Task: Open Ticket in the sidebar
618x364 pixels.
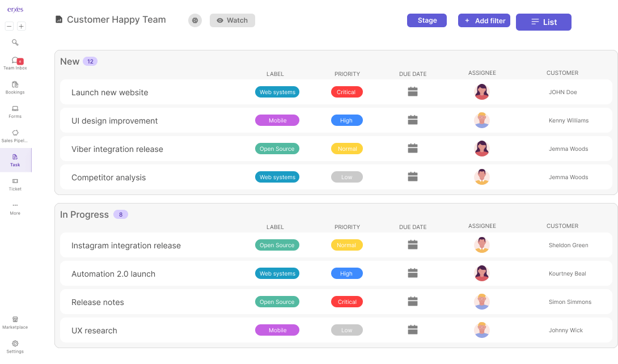Action: [x=15, y=184]
